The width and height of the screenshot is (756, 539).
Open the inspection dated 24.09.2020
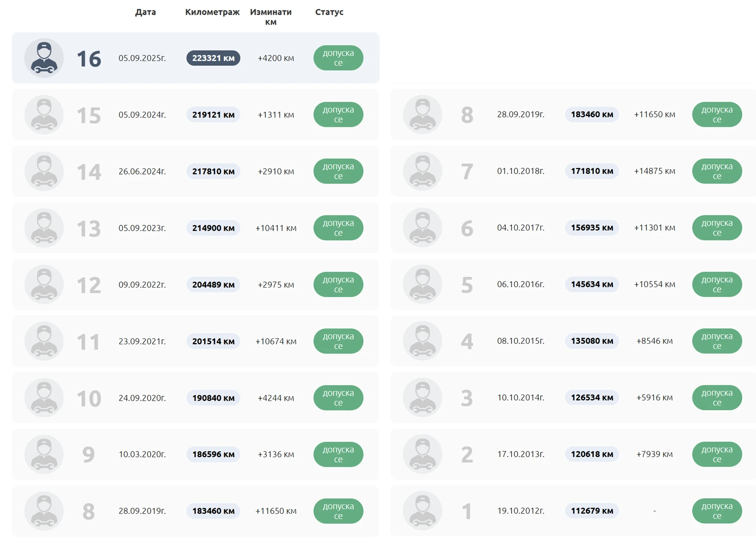pyautogui.click(x=142, y=398)
